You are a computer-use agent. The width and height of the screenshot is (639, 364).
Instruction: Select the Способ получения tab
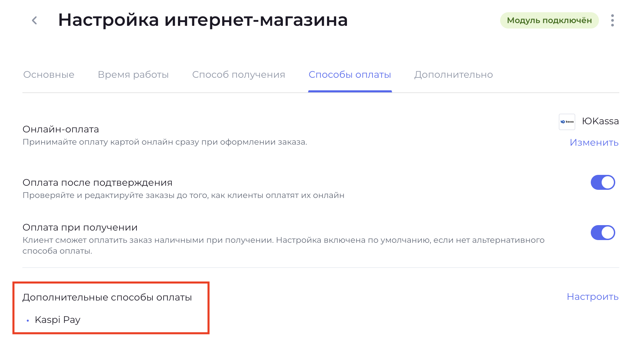click(238, 75)
